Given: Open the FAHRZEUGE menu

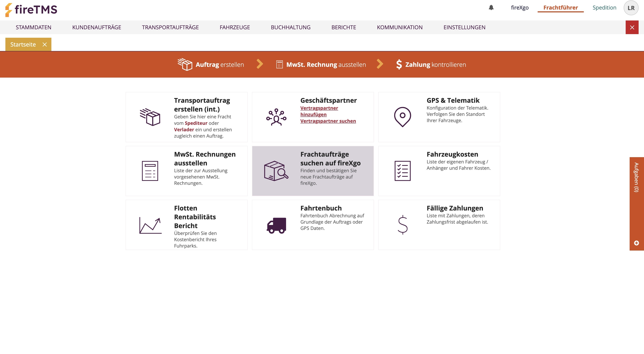Looking at the screenshot, I should [x=235, y=27].
